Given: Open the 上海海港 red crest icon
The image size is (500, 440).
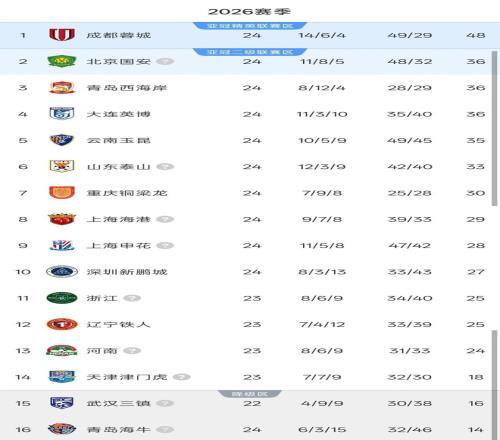Looking at the screenshot, I should point(62,219).
